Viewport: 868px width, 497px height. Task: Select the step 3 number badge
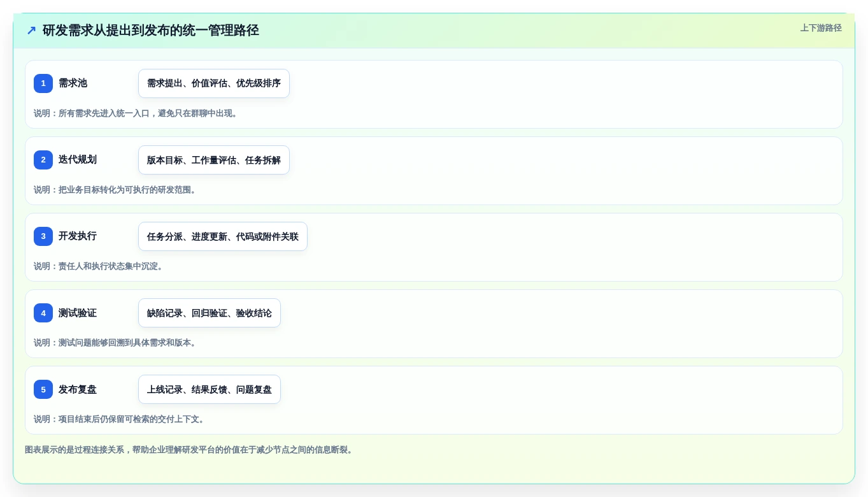(x=43, y=236)
